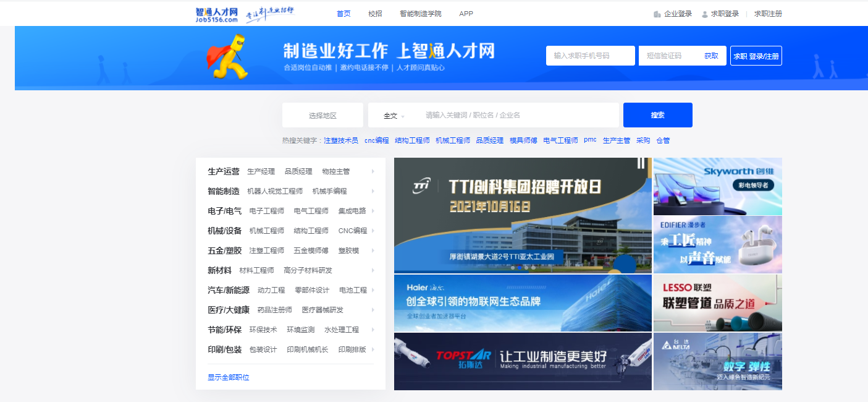Open 智能制造学院 in the top navigation
Screen dimensions: 868x402
click(x=421, y=14)
